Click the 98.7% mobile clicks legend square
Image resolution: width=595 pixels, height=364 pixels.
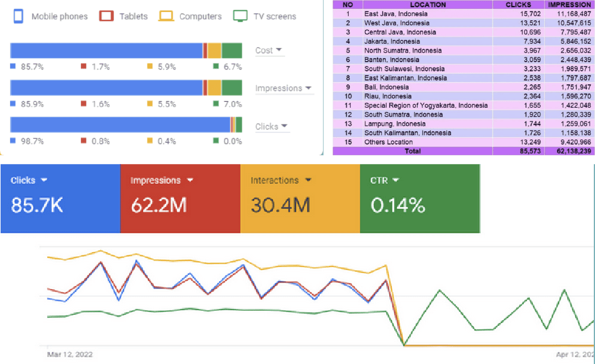click(13, 141)
